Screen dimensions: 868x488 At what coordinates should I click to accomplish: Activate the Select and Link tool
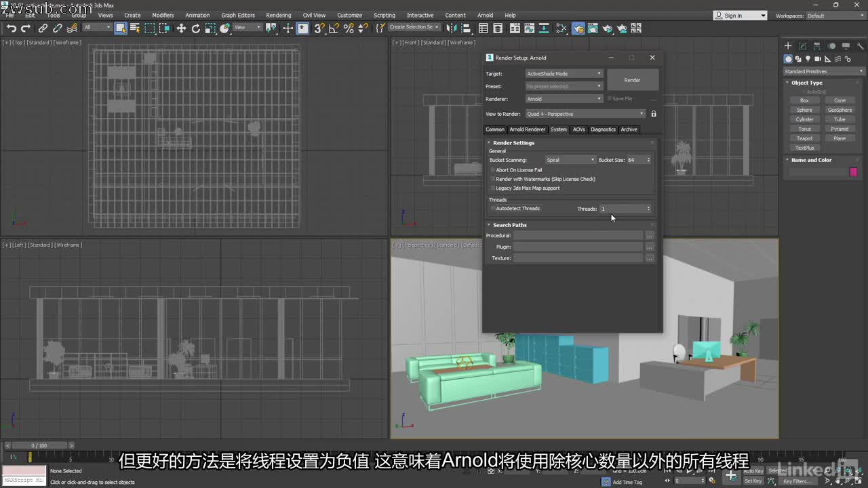pyautogui.click(x=43, y=28)
